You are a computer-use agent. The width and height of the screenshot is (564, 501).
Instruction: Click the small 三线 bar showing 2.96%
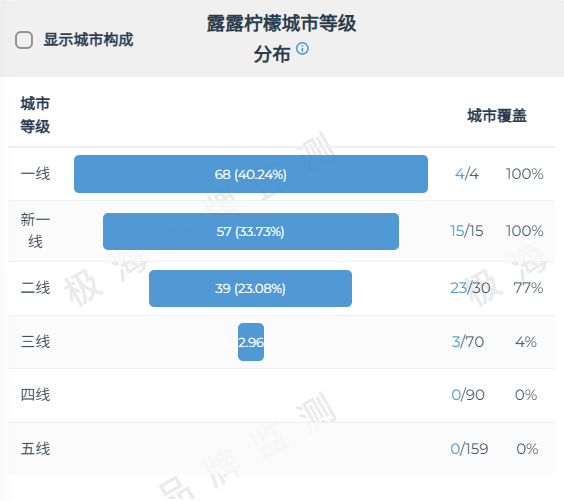251,342
